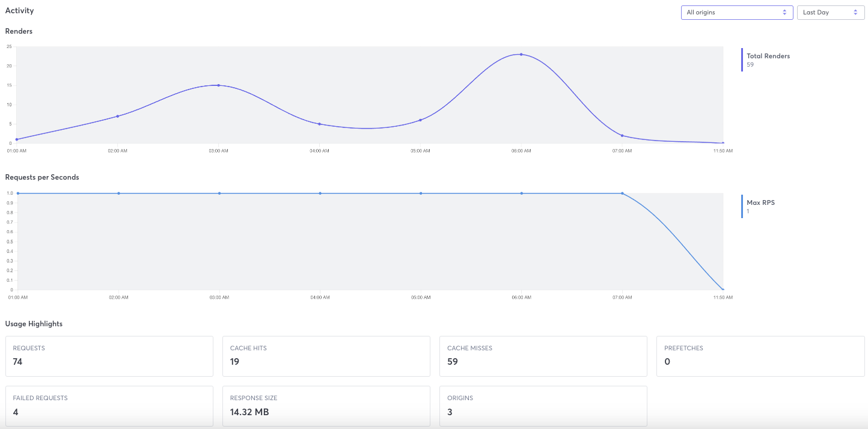This screenshot has width=868, height=429.
Task: Click the 05:00 AM data point on Renders chart
Action: [x=420, y=119]
